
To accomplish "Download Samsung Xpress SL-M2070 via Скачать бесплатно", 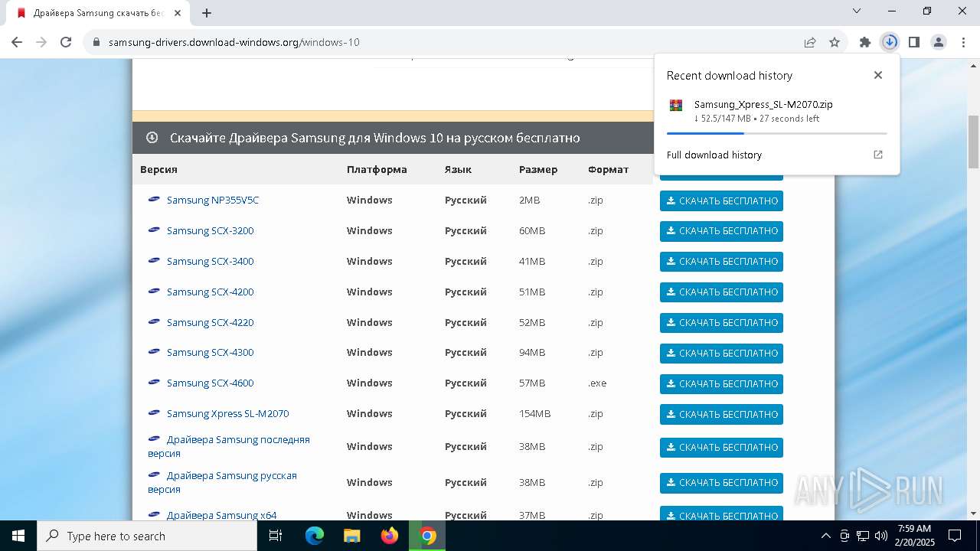I will (x=721, y=414).
